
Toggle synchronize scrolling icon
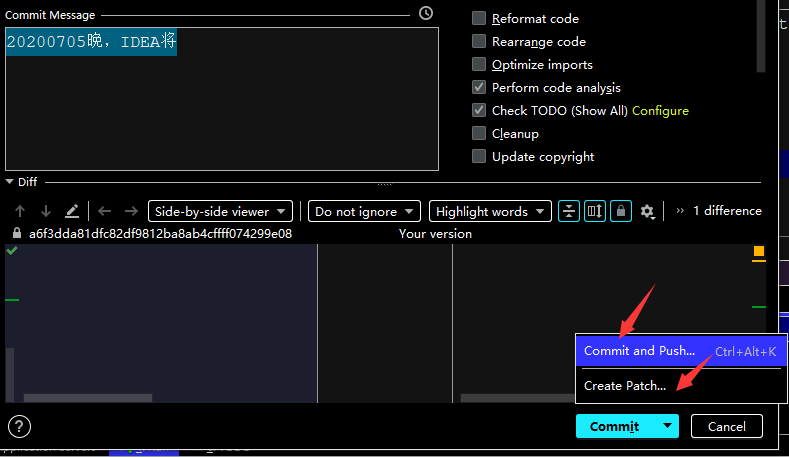[x=595, y=211]
